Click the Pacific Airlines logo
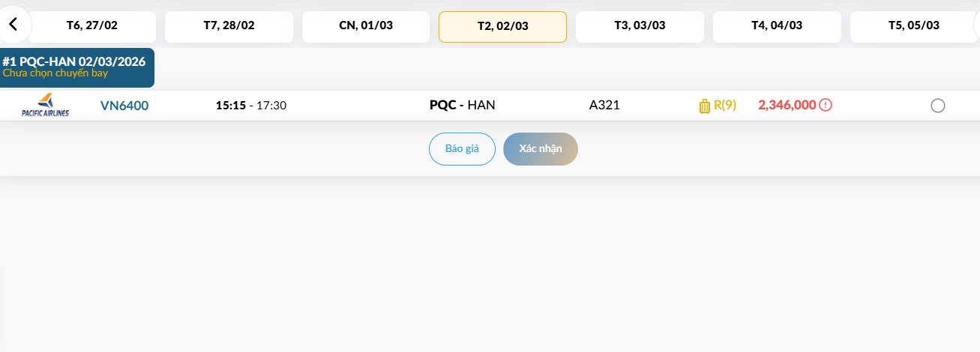The height and width of the screenshot is (352, 980). (x=45, y=106)
